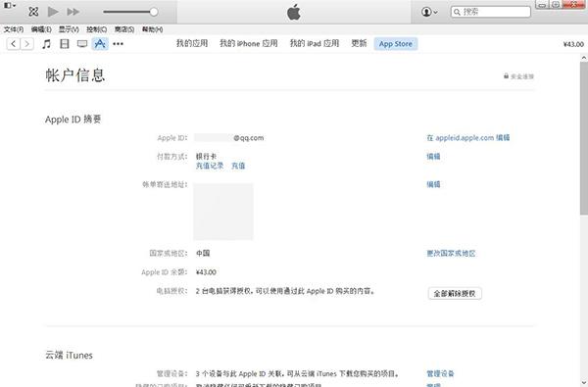The height and width of the screenshot is (387, 588).
Task: Toggle the shuffle icon beside play
Action: 33,12
